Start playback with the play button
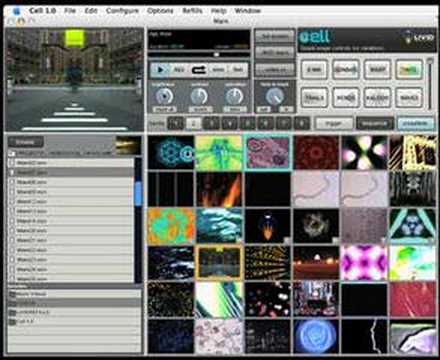 (x=160, y=70)
